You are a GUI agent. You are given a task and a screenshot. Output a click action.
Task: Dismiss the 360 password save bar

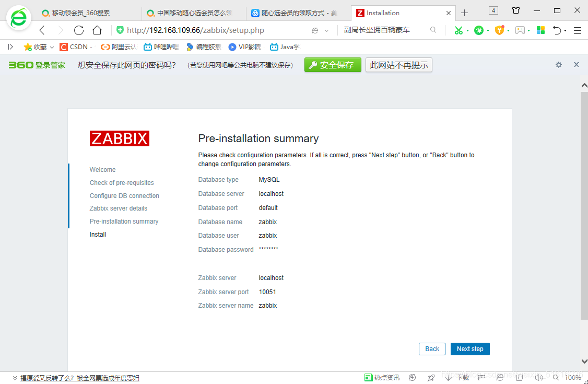pyautogui.click(x=577, y=64)
